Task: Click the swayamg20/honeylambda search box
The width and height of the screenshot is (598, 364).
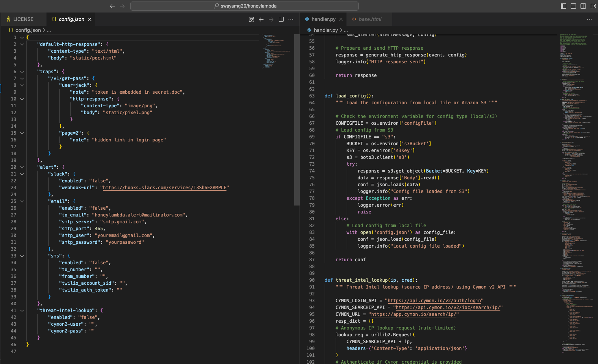Action: 245,6
